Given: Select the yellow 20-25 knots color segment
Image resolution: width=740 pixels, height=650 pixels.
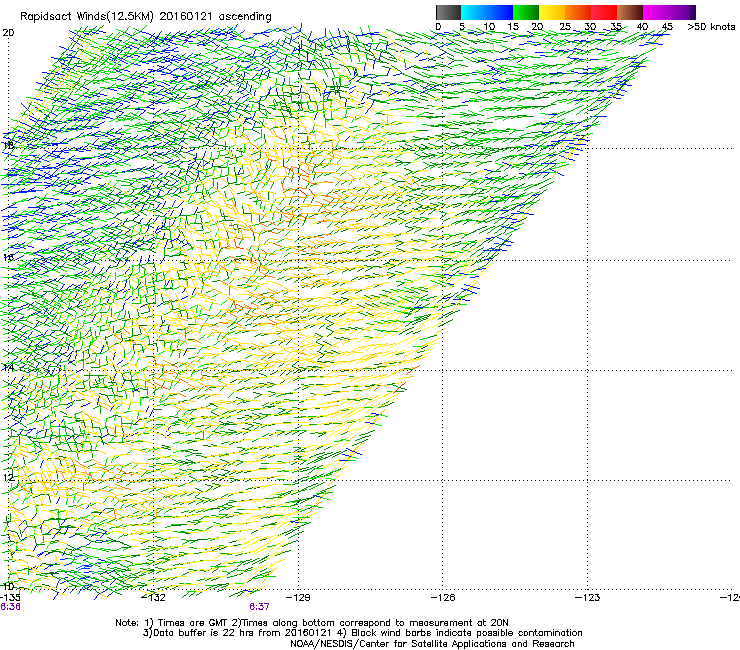Looking at the screenshot, I should (552, 12).
